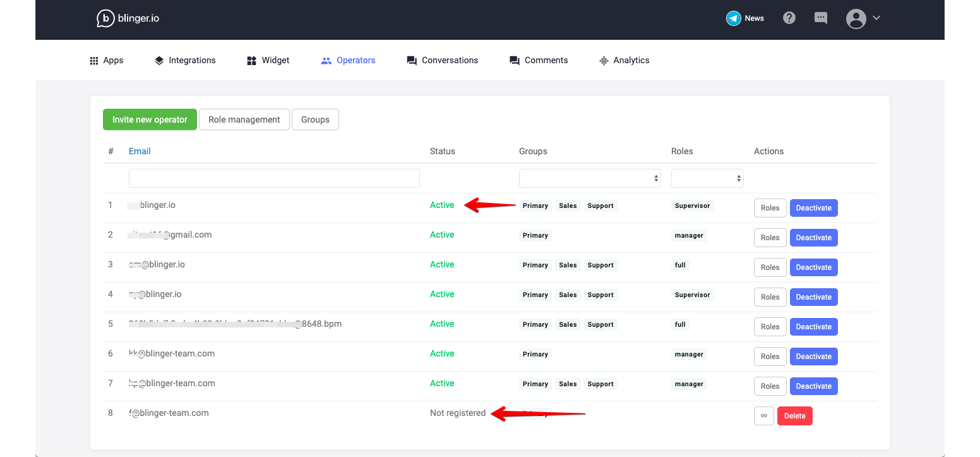Deactivate operator 1 blinger.io
Viewport: 980px width, 457px height.
pyautogui.click(x=814, y=208)
